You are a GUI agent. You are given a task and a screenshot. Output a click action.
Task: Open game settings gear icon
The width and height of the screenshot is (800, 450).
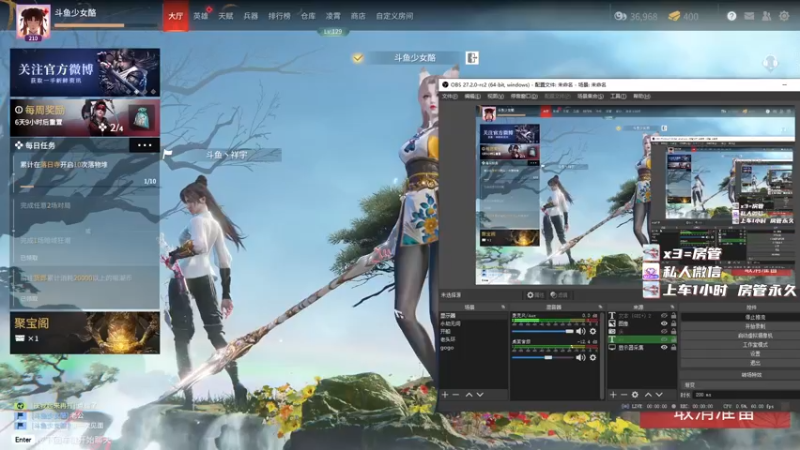tap(784, 16)
